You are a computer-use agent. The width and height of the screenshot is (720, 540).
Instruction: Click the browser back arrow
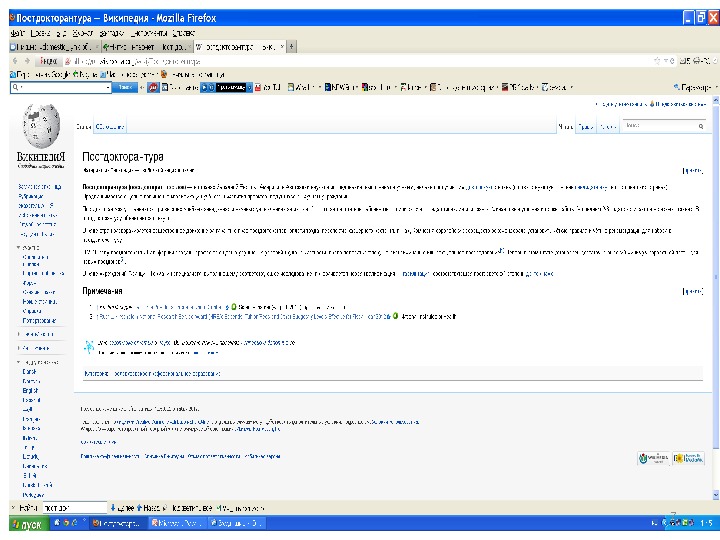[x=15, y=61]
